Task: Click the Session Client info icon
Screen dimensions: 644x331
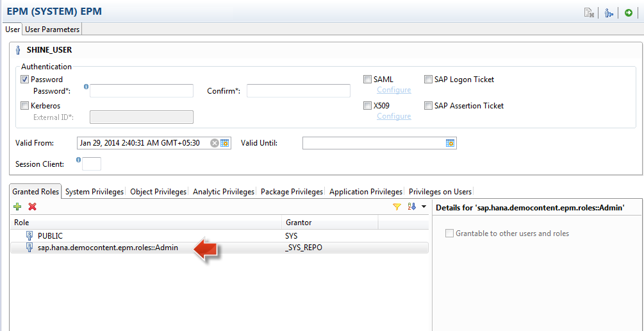Action: point(78,160)
